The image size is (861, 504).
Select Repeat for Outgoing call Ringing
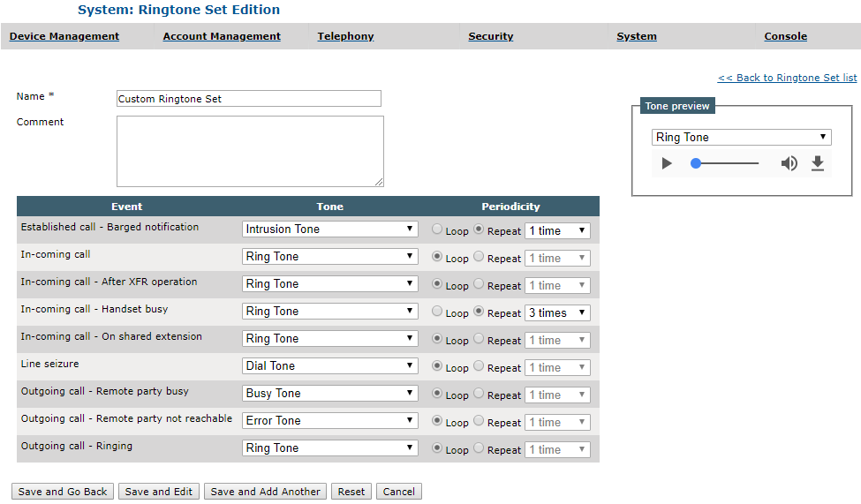(479, 448)
